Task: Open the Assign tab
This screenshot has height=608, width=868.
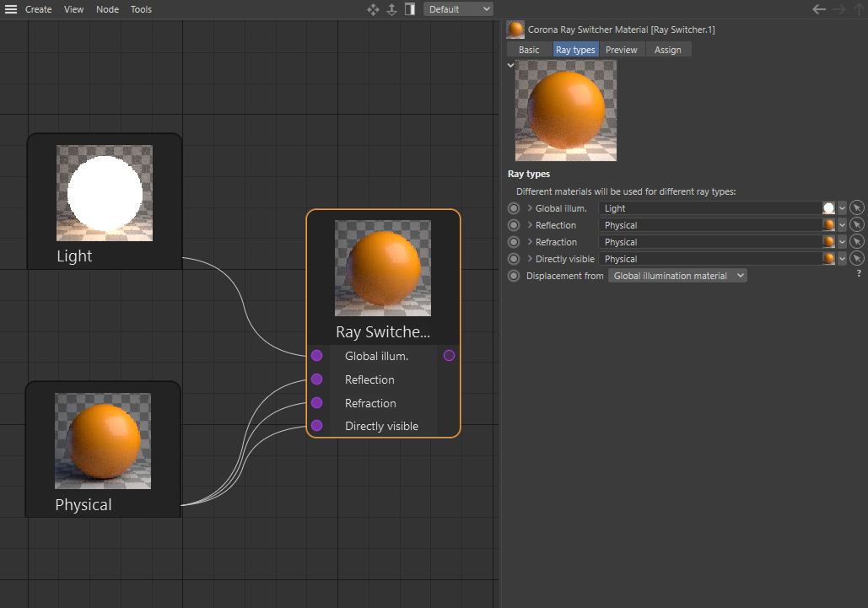Action: pos(667,50)
